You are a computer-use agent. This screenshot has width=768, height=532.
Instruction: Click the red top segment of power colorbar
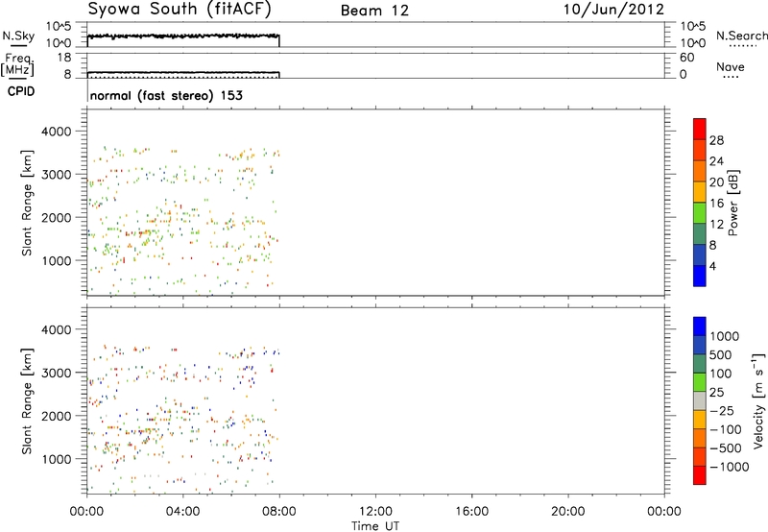[700, 129]
